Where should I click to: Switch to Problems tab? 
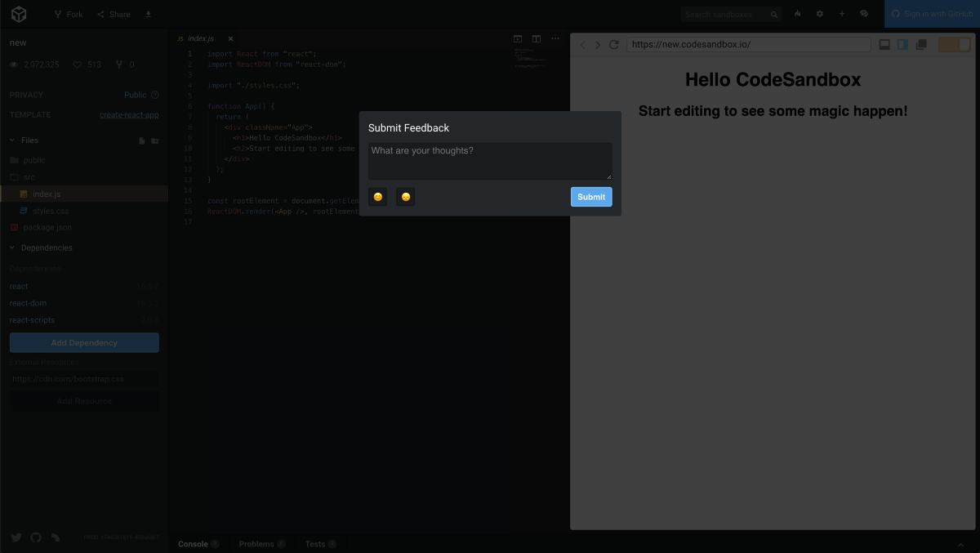coord(262,544)
